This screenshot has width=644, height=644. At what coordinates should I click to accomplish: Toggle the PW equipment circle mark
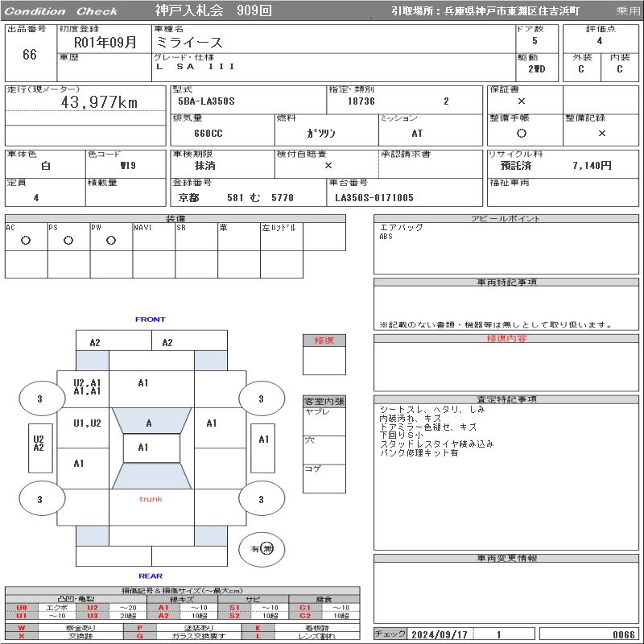[x=111, y=241]
